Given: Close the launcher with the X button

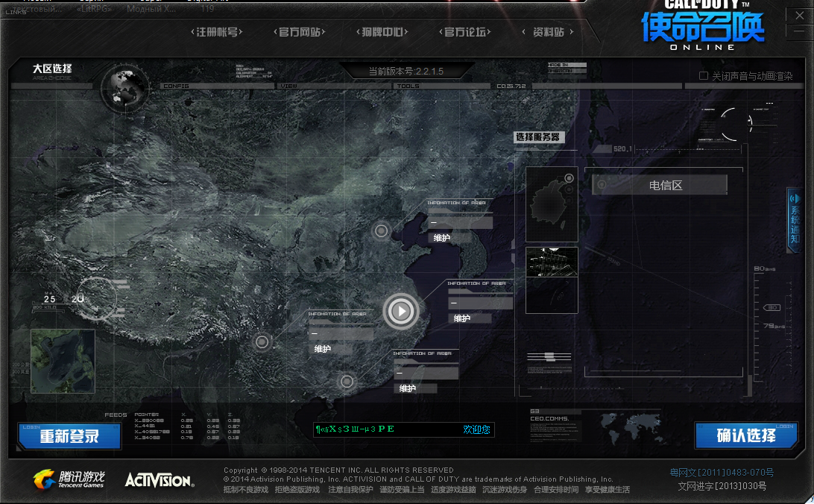Looking at the screenshot, I should coord(799,16).
